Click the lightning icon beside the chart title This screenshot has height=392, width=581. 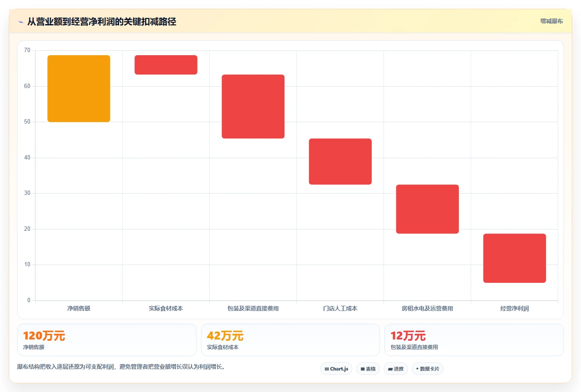point(21,22)
